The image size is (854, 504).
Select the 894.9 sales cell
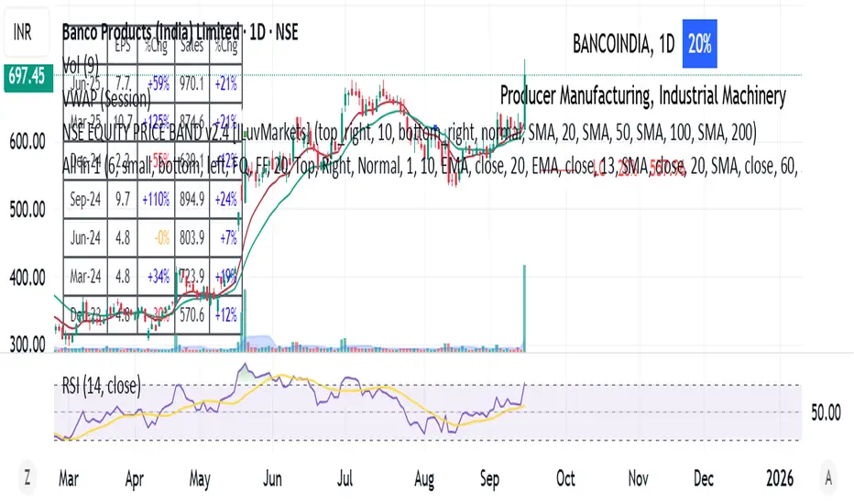(192, 200)
